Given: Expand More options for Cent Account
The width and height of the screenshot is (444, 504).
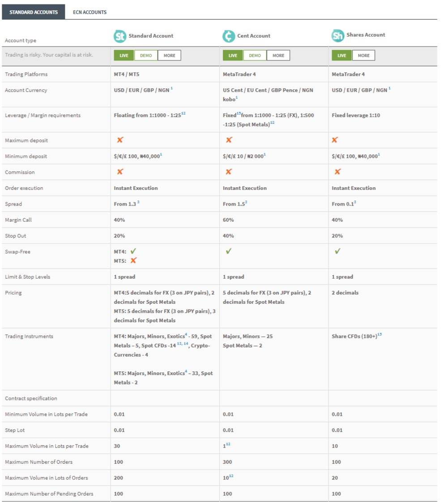Looking at the screenshot, I should (x=278, y=56).
